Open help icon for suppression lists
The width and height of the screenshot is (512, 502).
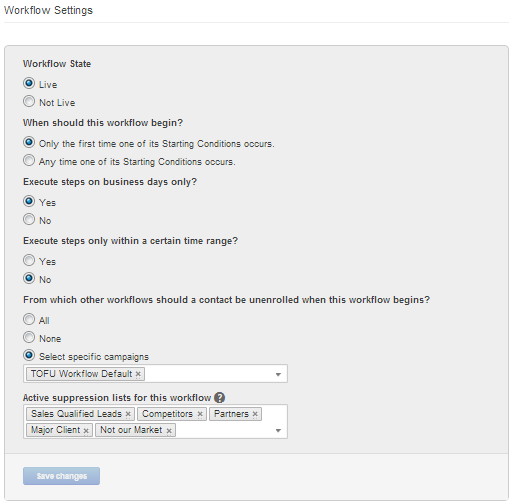pos(219,397)
